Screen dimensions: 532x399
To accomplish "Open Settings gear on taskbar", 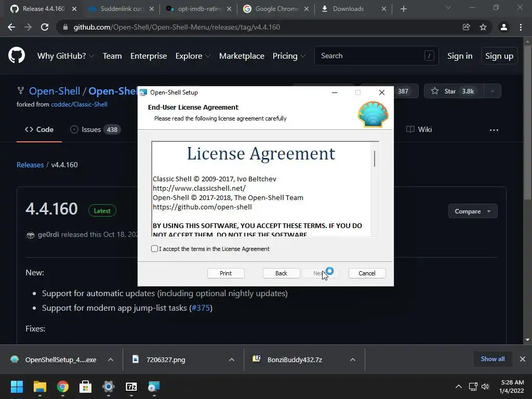I will click(109, 387).
